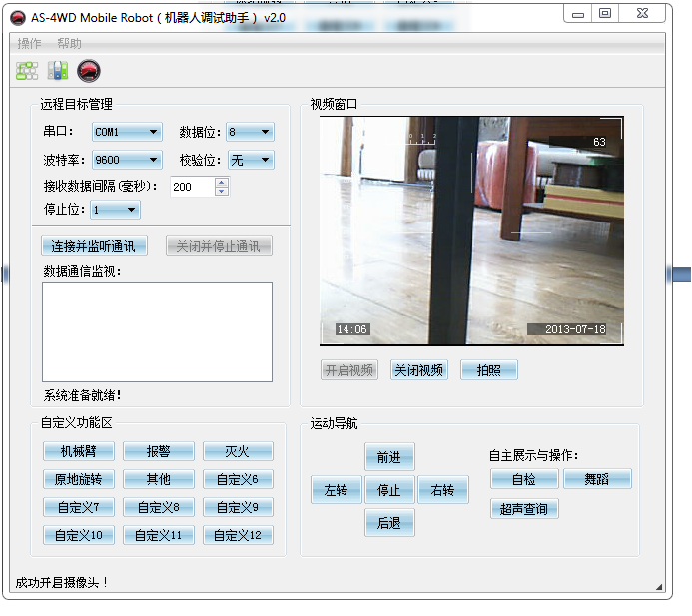Viewport: 692px width, 616px height.
Task: Trigger the 机械臂 custom function
Action: (79, 451)
